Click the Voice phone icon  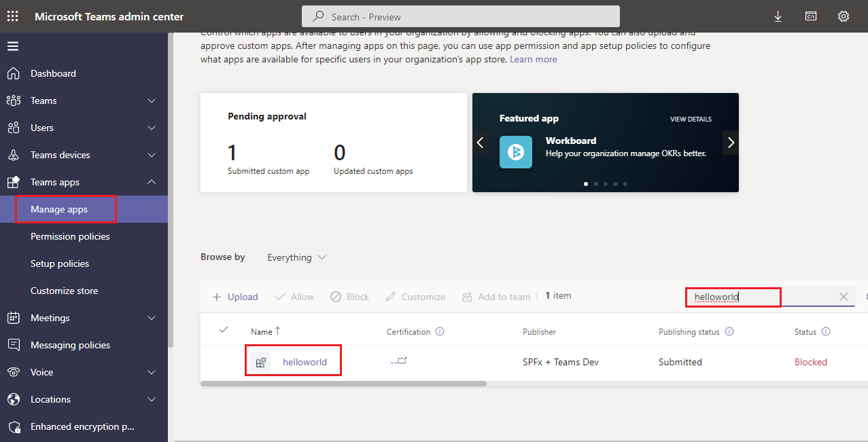click(x=14, y=372)
